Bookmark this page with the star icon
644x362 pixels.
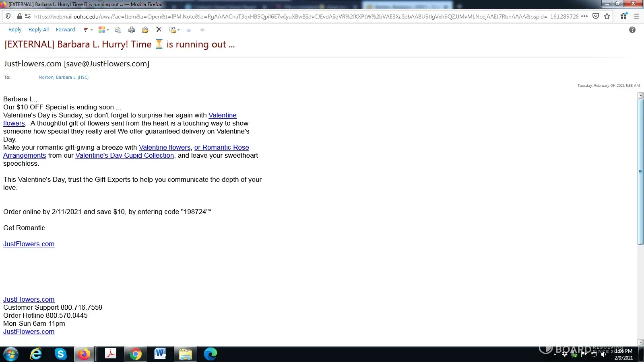(607, 16)
